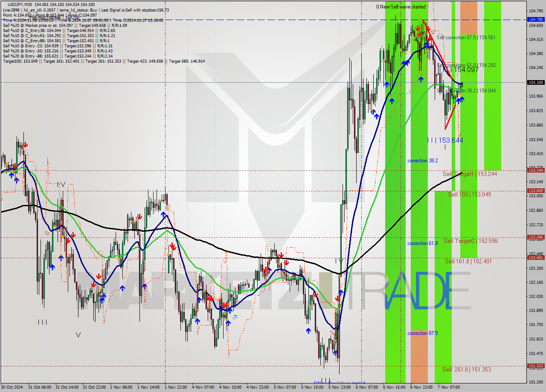Screen dimensions: 546x392
Task: Click the '0 New Sell wave started' label
Action: click(x=401, y=7)
